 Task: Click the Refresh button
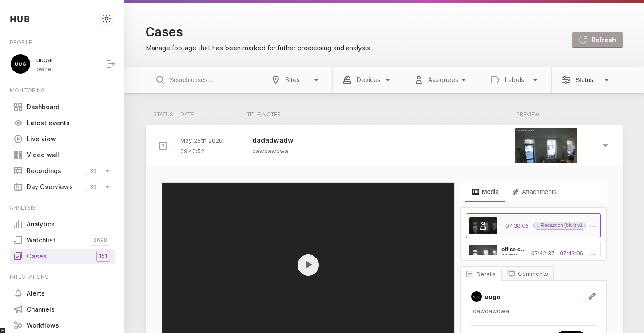(x=597, y=40)
